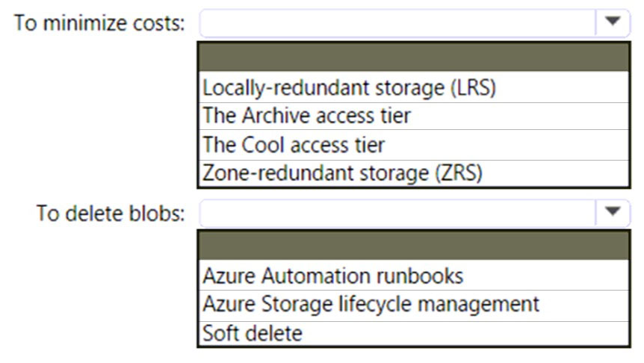This screenshot has width=644, height=363.
Task: Set blob deletion to lifecycle management
Action: pyautogui.click(x=414, y=305)
